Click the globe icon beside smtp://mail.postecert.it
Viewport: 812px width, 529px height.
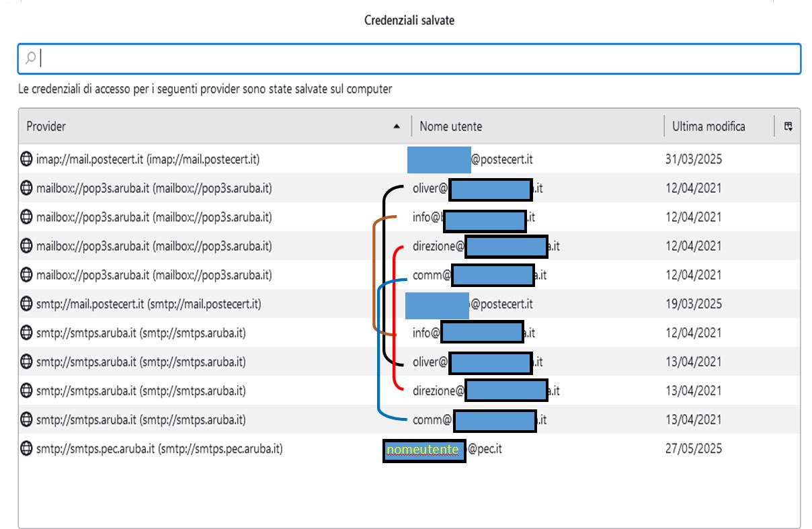tap(26, 304)
